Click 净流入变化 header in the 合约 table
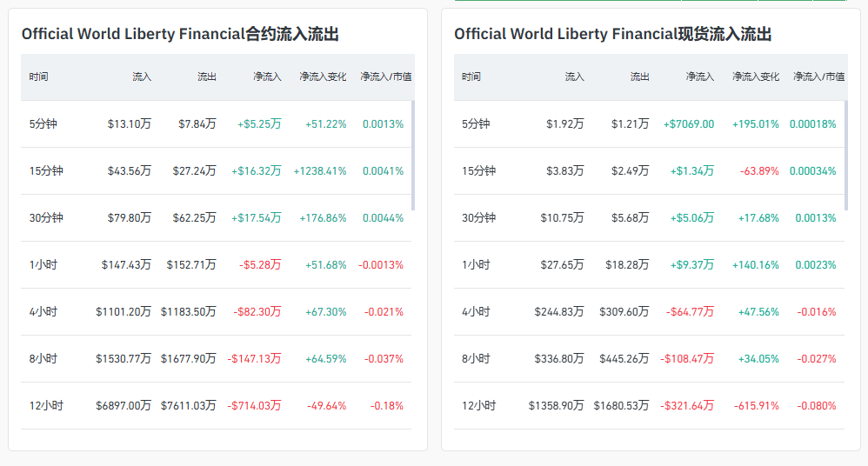Image resolution: width=868 pixels, height=466 pixels. coord(322,77)
